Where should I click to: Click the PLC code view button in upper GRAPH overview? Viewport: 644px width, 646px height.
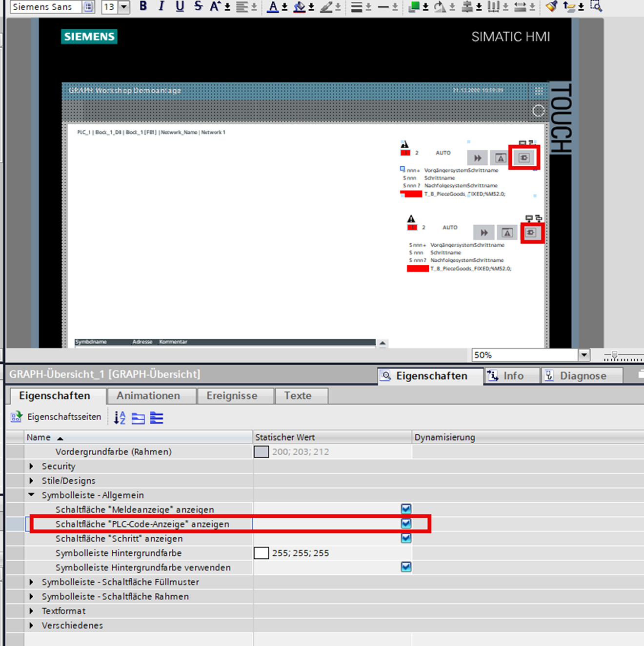(x=524, y=157)
